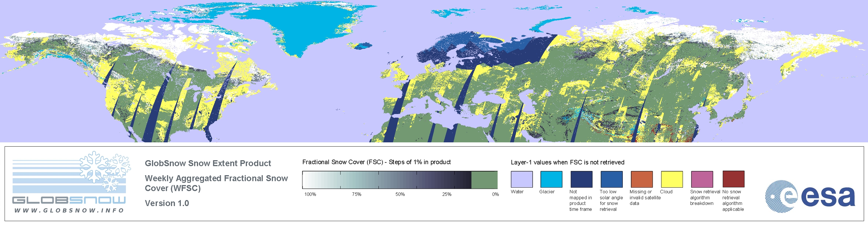
Task: Click the 'Cloud' legend label
Action: coord(666,192)
